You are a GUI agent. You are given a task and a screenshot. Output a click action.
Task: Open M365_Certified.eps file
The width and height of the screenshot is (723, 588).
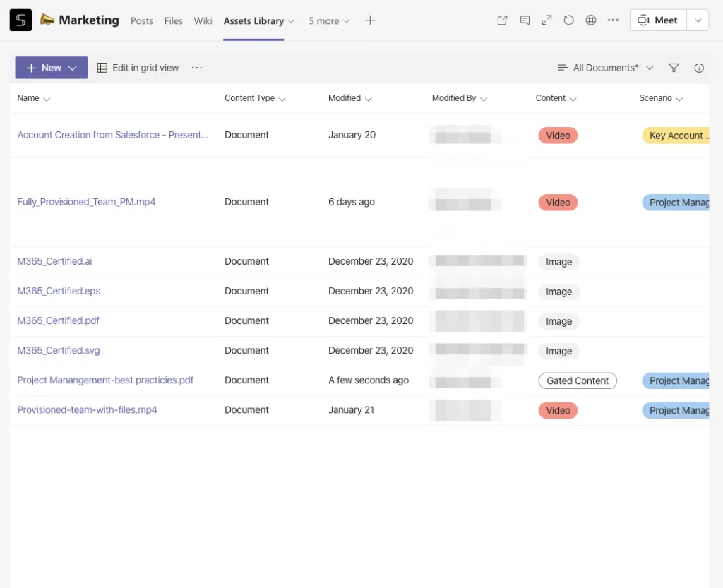[x=59, y=292]
